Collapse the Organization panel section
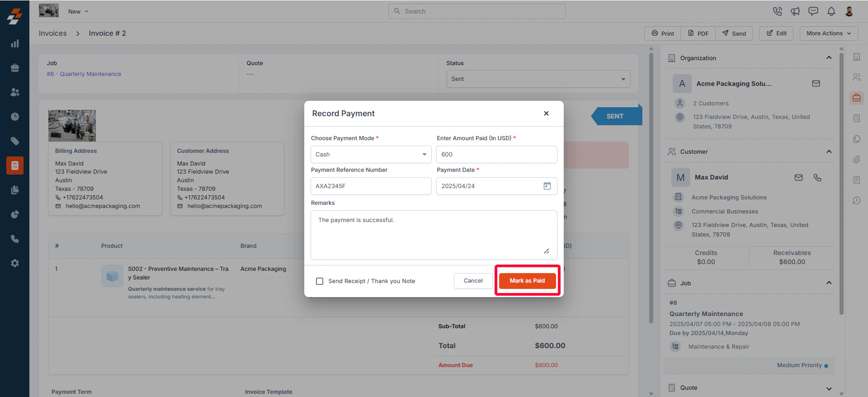The width and height of the screenshot is (868, 397). click(829, 57)
